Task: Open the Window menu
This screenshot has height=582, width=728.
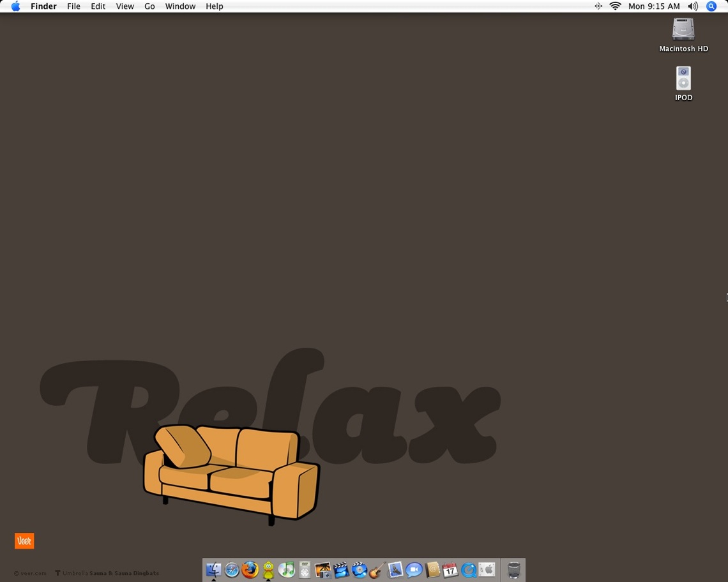Action: tap(180, 6)
